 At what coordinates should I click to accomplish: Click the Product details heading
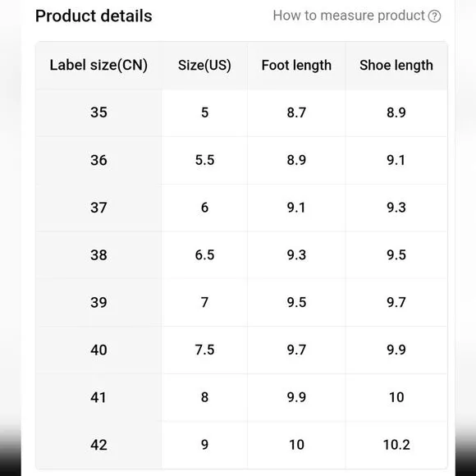point(94,16)
